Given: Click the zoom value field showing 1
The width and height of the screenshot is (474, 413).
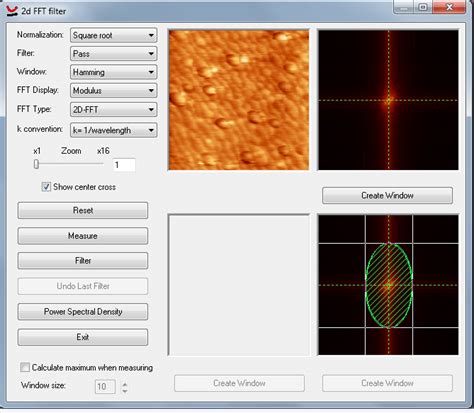Looking at the screenshot, I should (x=124, y=165).
